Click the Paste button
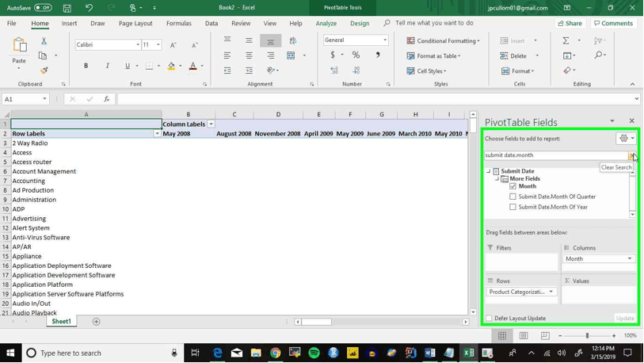The height and width of the screenshot is (363, 644). (x=19, y=52)
